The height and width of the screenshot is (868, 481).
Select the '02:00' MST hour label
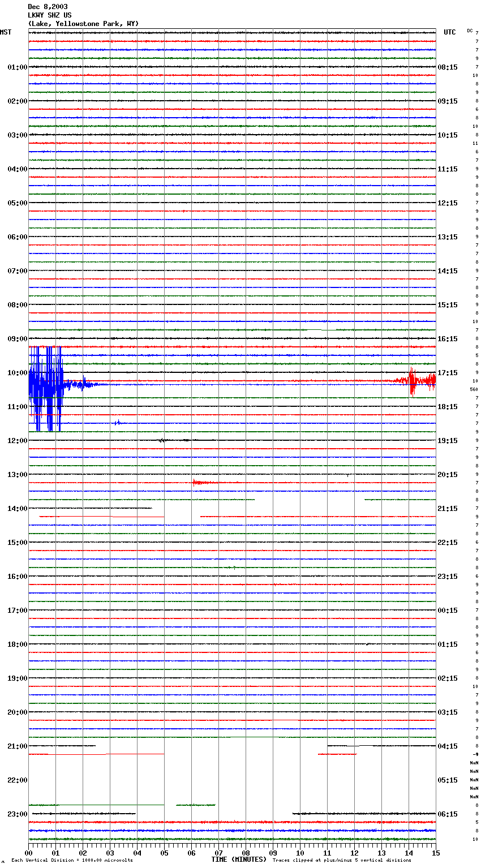pyautogui.click(x=18, y=101)
